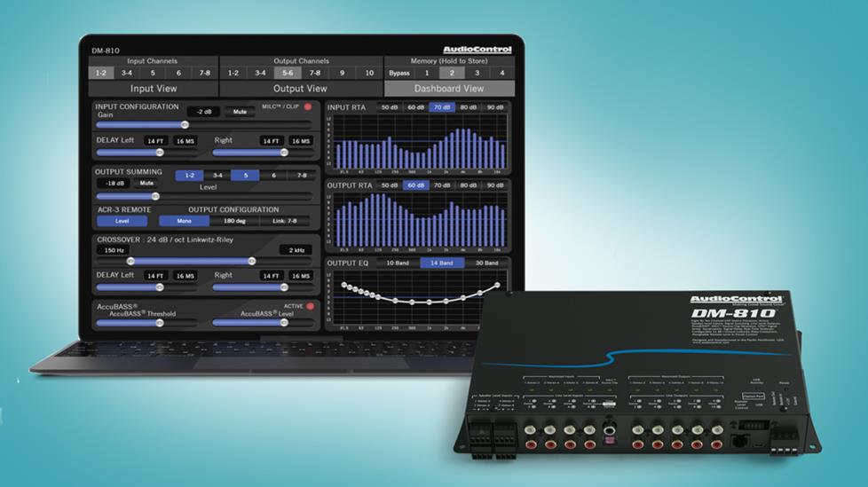Toggle the red AccuBASS ACTIVE indicator
Image resolution: width=868 pixels, height=487 pixels.
click(310, 306)
